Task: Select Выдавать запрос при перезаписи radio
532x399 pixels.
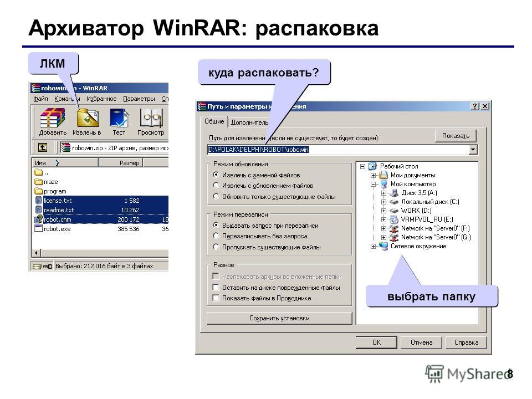Action: click(x=216, y=225)
